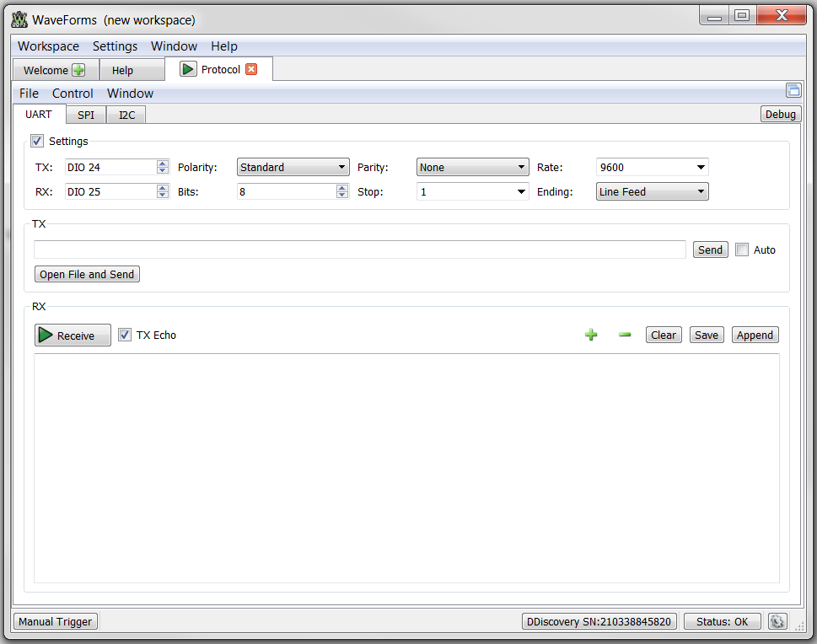Focus the TX message input field
The width and height of the screenshot is (817, 644).
(x=360, y=250)
